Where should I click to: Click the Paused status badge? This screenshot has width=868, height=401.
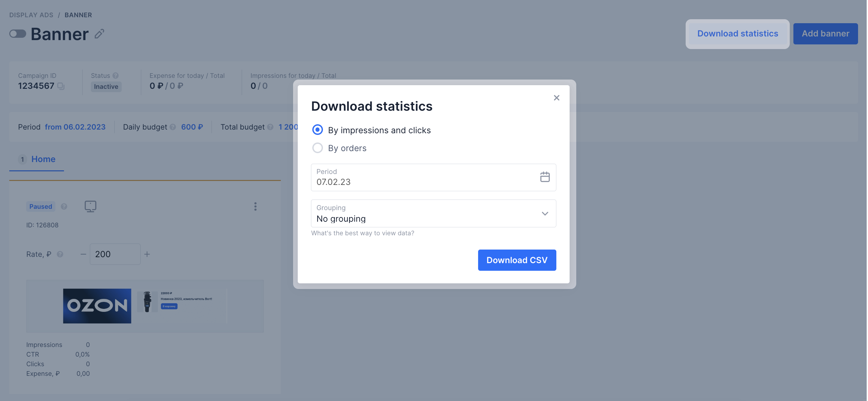[x=41, y=206]
